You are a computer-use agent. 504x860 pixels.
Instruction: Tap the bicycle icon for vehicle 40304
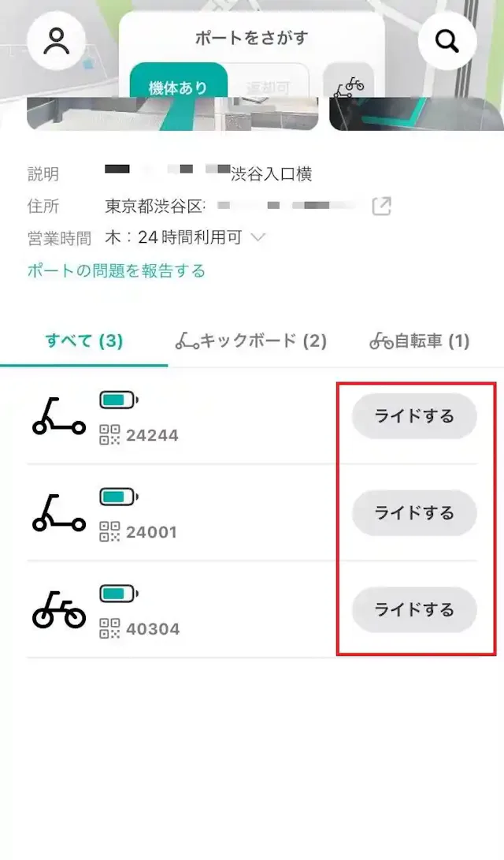point(59,609)
